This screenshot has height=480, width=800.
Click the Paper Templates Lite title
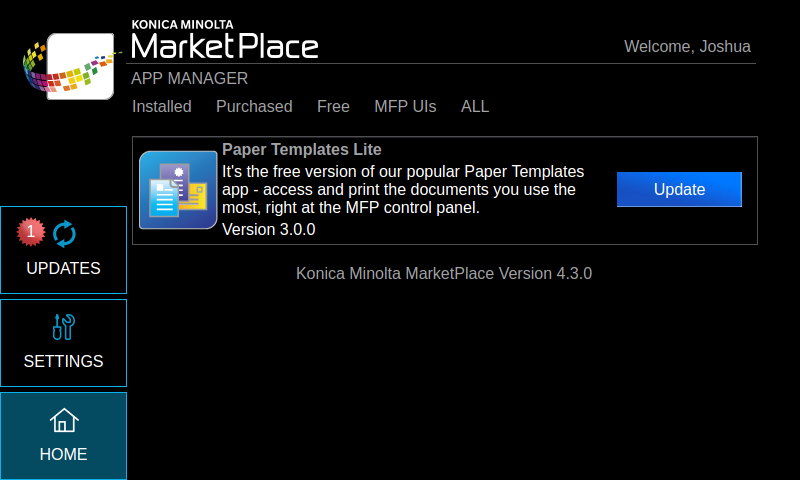(x=301, y=150)
